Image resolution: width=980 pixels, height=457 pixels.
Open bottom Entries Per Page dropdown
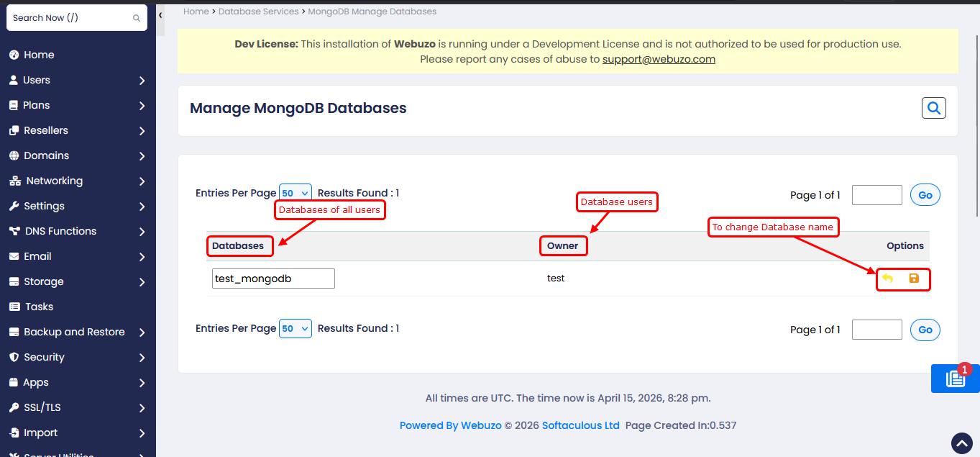(x=295, y=328)
